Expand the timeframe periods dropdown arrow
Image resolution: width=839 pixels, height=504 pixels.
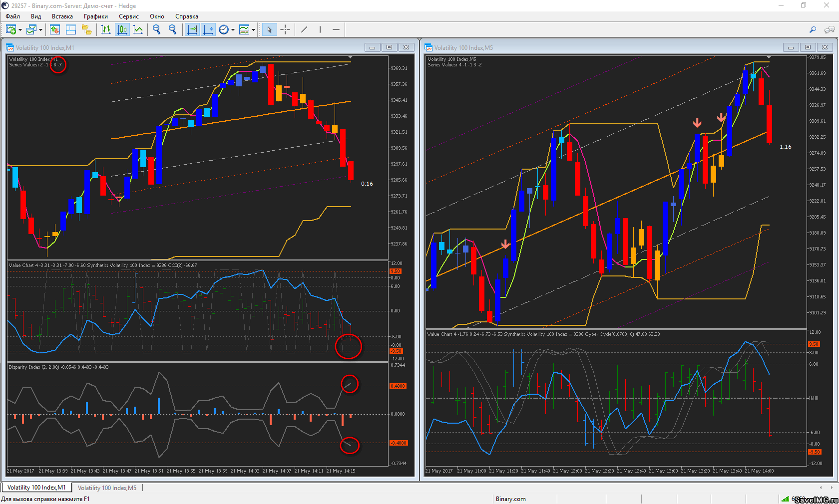(233, 30)
